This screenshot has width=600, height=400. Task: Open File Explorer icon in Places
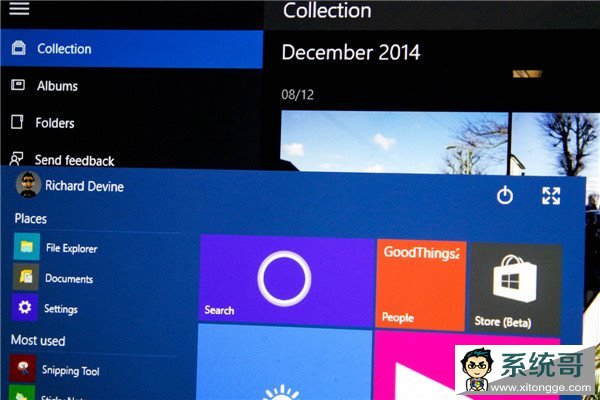26,247
